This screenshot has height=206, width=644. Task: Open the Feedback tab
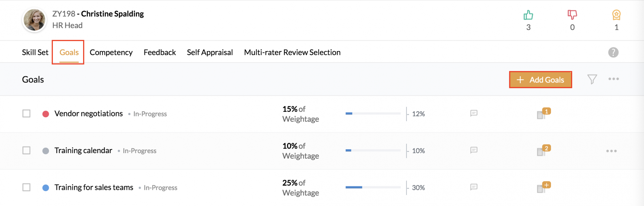click(x=160, y=52)
